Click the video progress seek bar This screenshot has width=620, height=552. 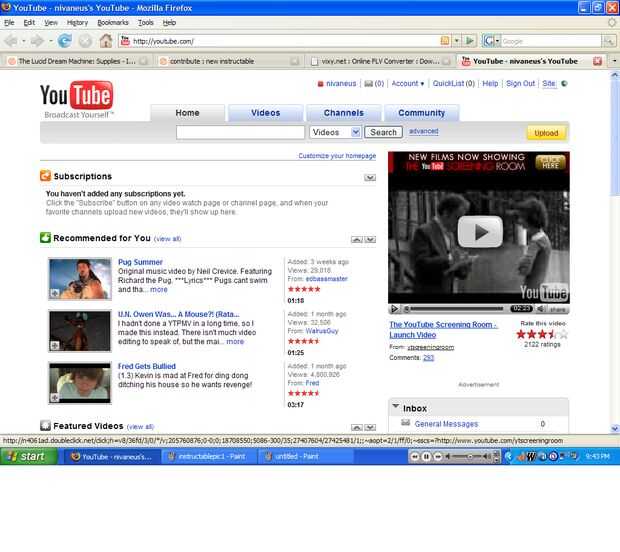coord(456,308)
